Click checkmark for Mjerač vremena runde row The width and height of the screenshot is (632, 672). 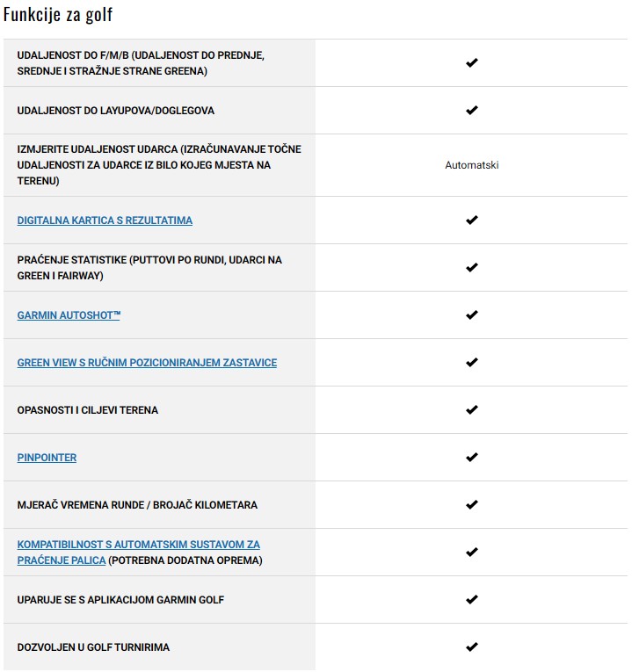(472, 505)
